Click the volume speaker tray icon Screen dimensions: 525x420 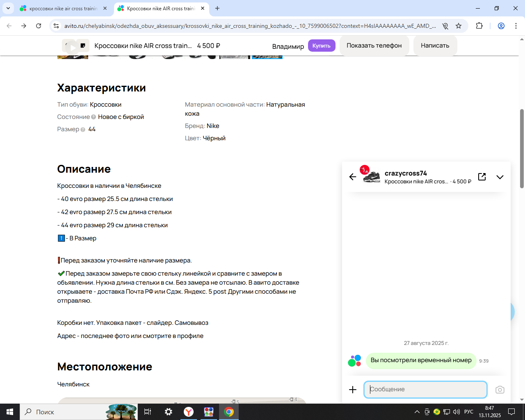pyautogui.click(x=457, y=412)
